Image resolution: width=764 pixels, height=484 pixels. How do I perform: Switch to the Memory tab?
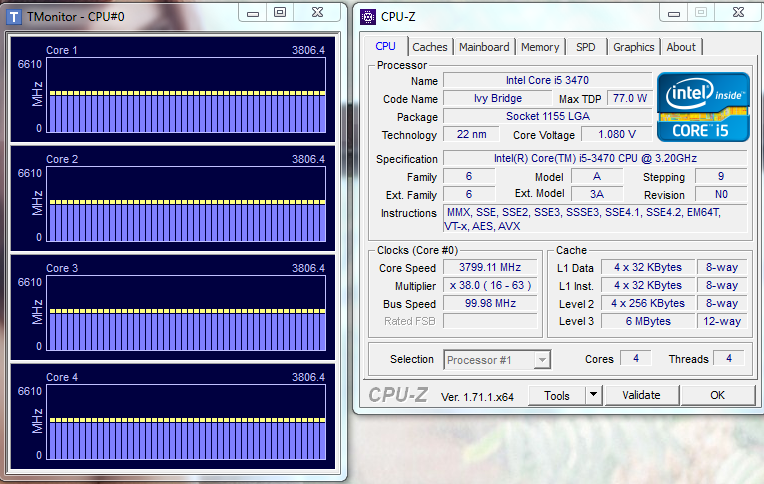[540, 47]
